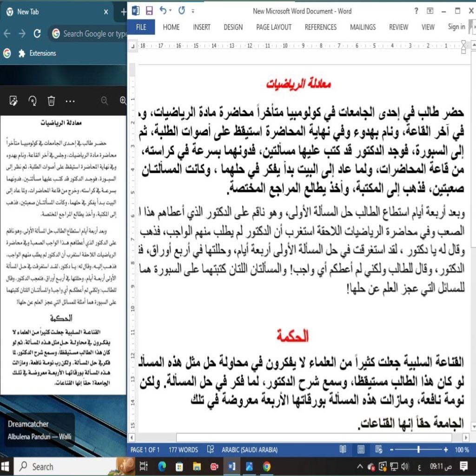The height and width of the screenshot is (476, 476).
Task: Switch to the INSERT ribbon tab
Action: point(202,27)
